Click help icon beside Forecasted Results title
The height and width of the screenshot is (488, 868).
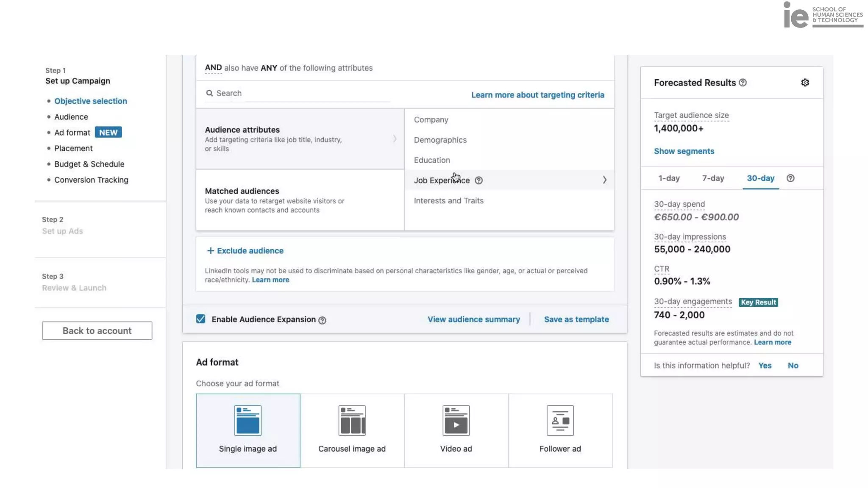pyautogui.click(x=743, y=83)
